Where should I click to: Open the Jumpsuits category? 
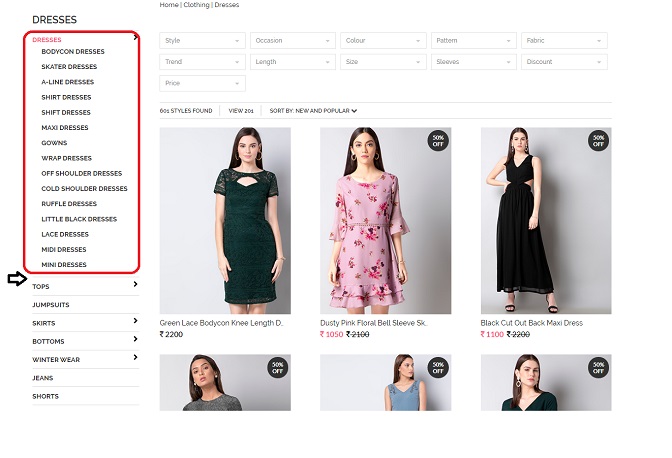pos(51,304)
